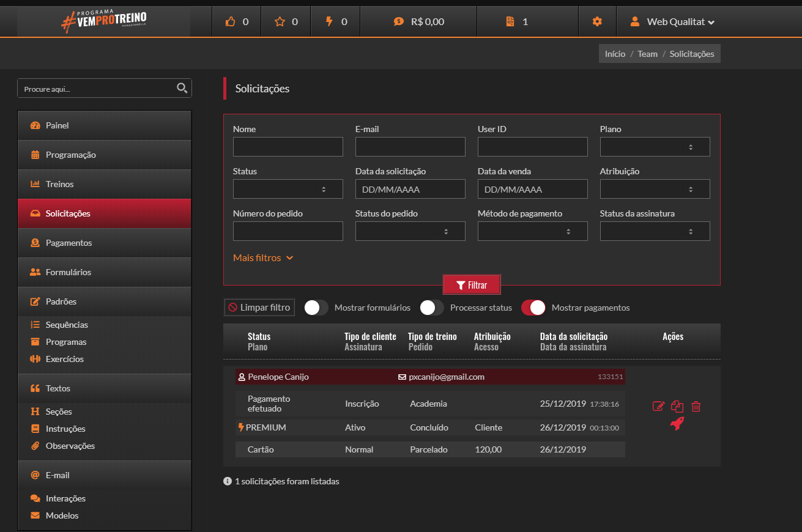Click the search magnifier icon in the sidebar
802x532 pixels.
tap(182, 88)
